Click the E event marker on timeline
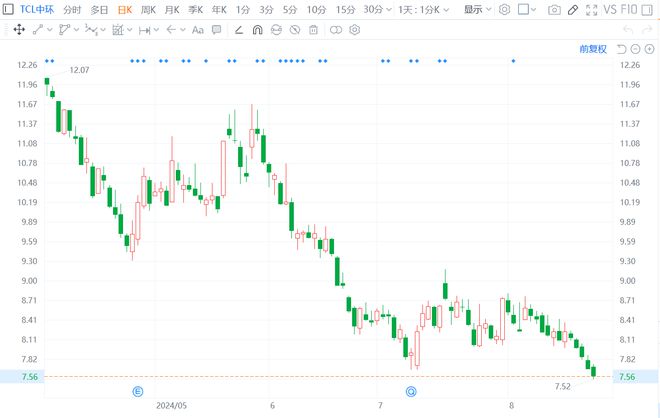 click(138, 391)
